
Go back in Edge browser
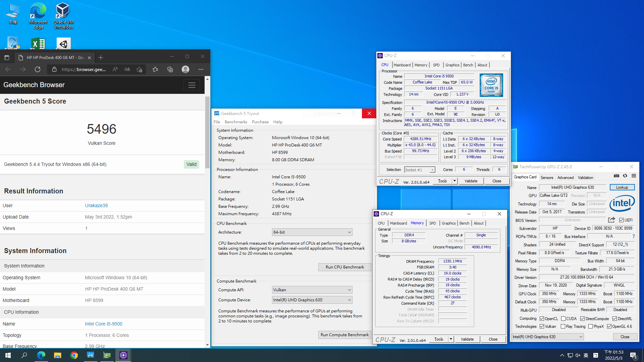(x=8, y=69)
